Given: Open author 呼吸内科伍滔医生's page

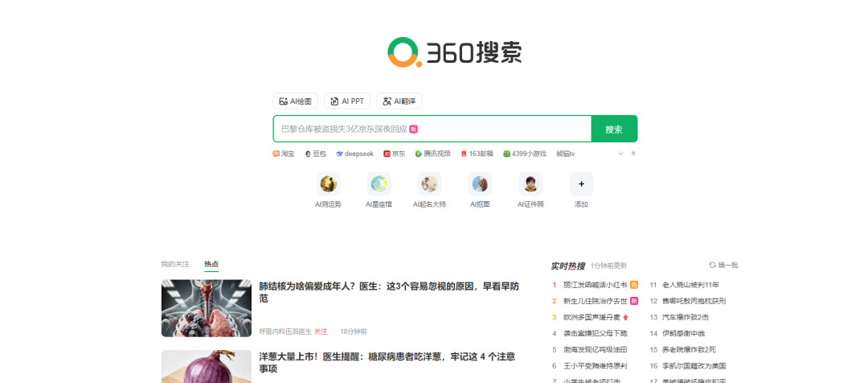Looking at the screenshot, I should pos(285,332).
